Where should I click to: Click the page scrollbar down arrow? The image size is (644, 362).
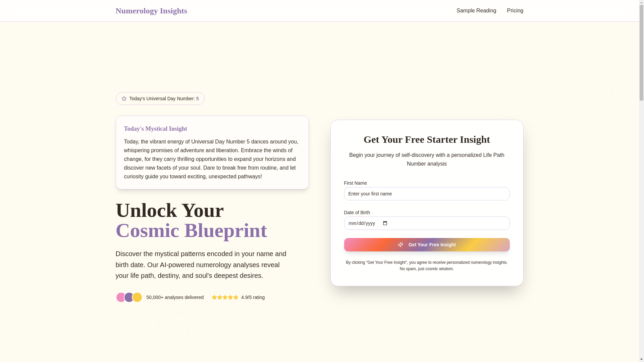(641, 359)
